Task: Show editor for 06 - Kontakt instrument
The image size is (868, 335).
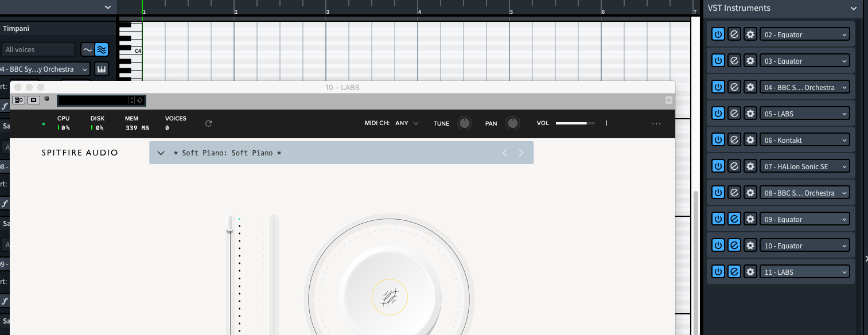Action: click(x=734, y=140)
